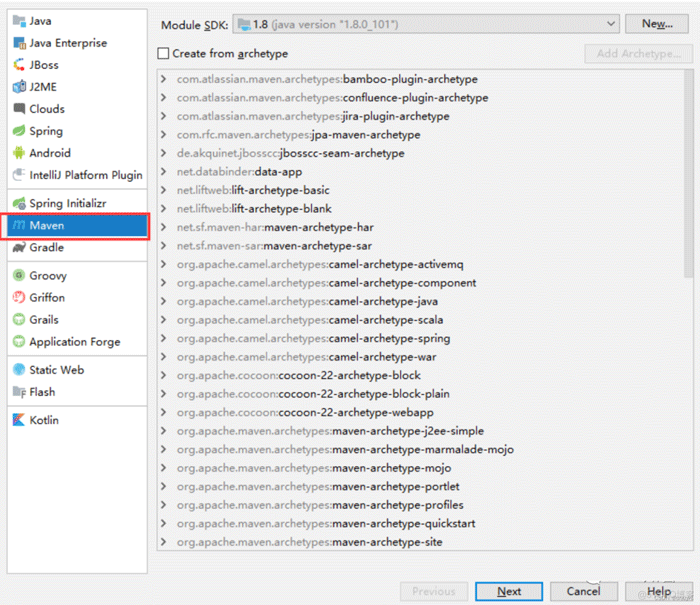Expand jira-plugin-archetype entry

(x=163, y=116)
